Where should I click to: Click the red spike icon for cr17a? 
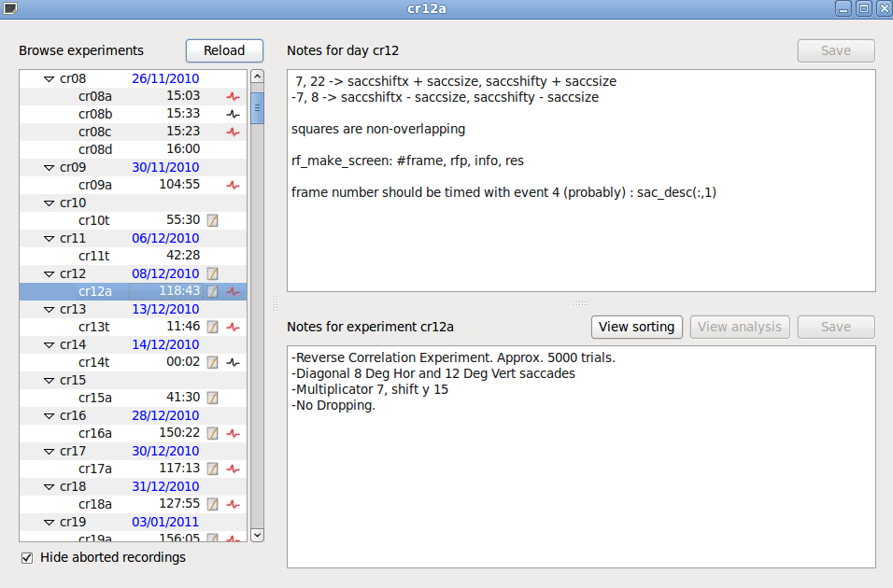pyautogui.click(x=233, y=469)
